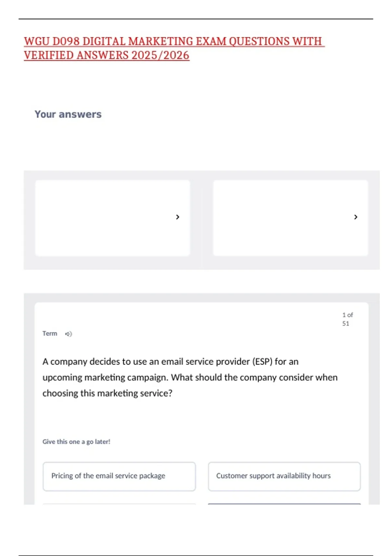Play the term audio speaker icon

point(68,334)
